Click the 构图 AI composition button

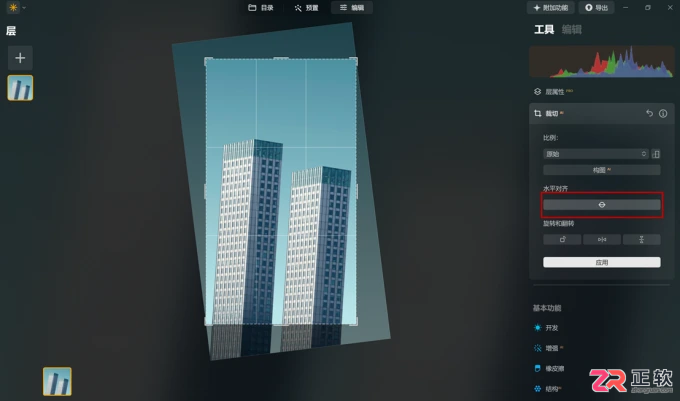click(602, 170)
